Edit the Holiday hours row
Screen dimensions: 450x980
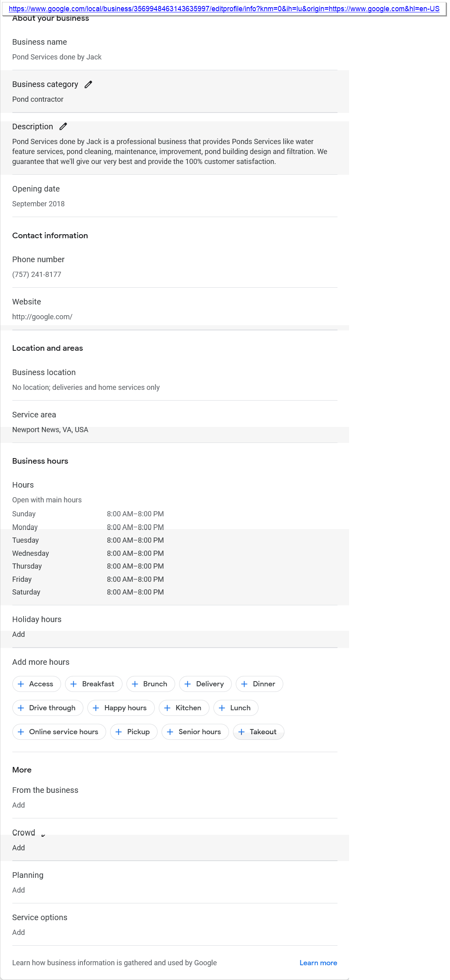[x=174, y=626]
